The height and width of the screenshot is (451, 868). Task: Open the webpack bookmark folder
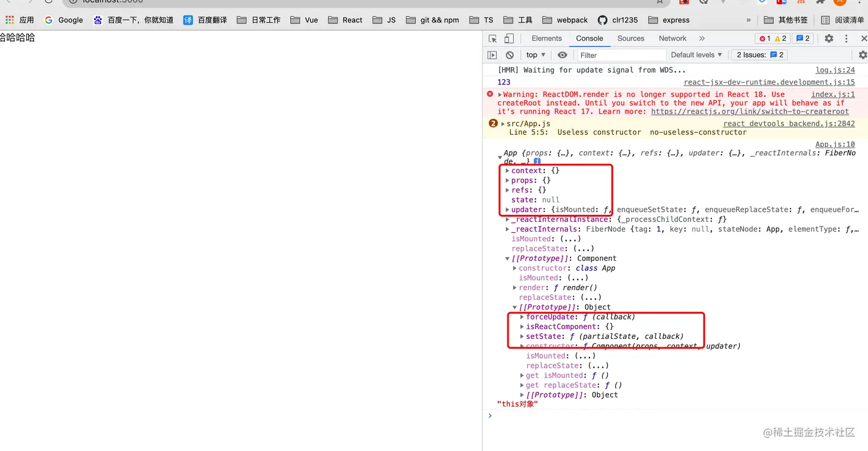pos(565,20)
